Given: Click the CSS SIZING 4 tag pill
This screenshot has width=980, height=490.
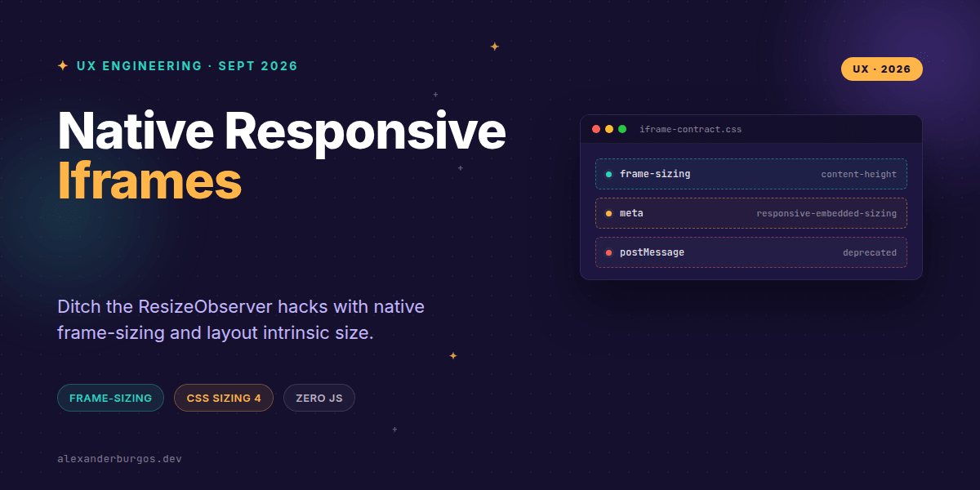Looking at the screenshot, I should point(224,398).
